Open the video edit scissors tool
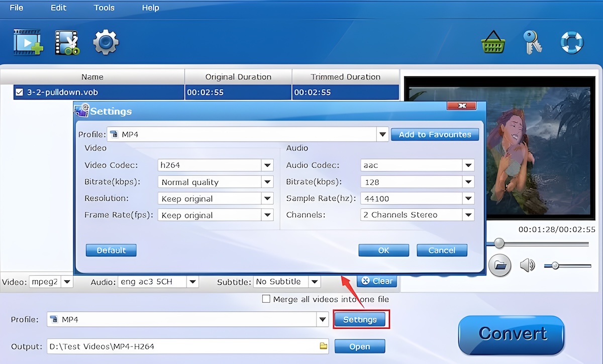The image size is (603, 364). pyautogui.click(x=67, y=43)
